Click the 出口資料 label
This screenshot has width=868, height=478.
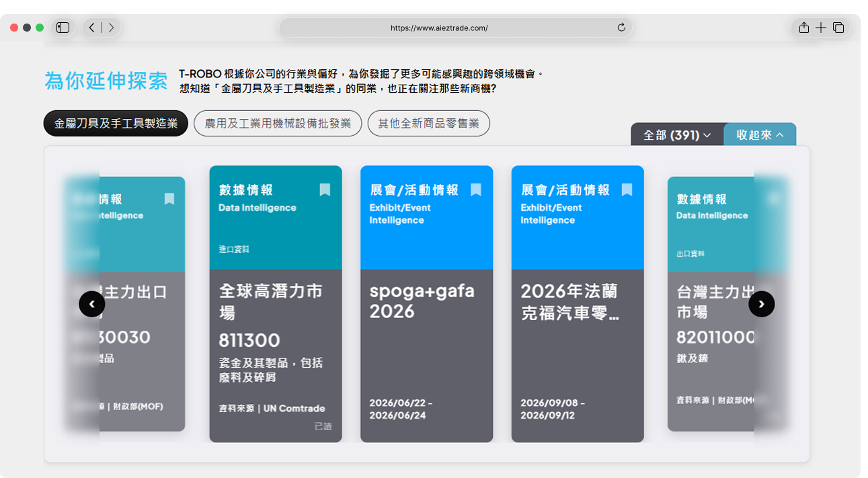pyautogui.click(x=691, y=254)
